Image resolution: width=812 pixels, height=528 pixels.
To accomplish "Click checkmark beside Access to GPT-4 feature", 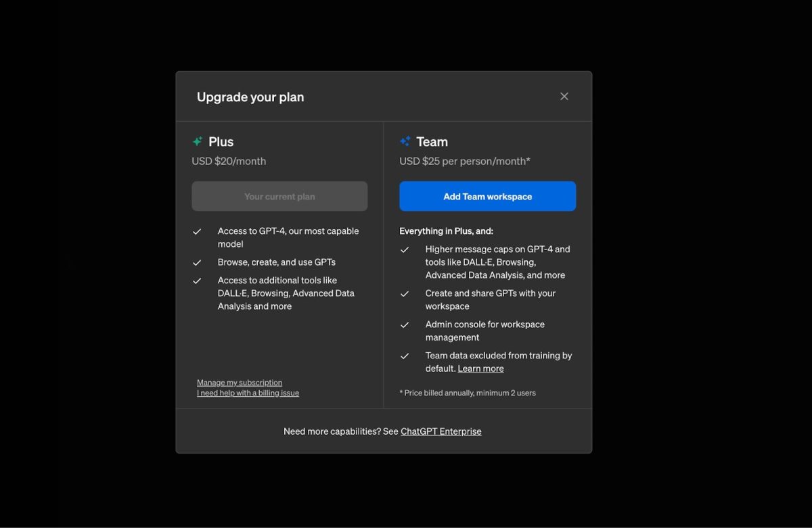I will point(197,231).
